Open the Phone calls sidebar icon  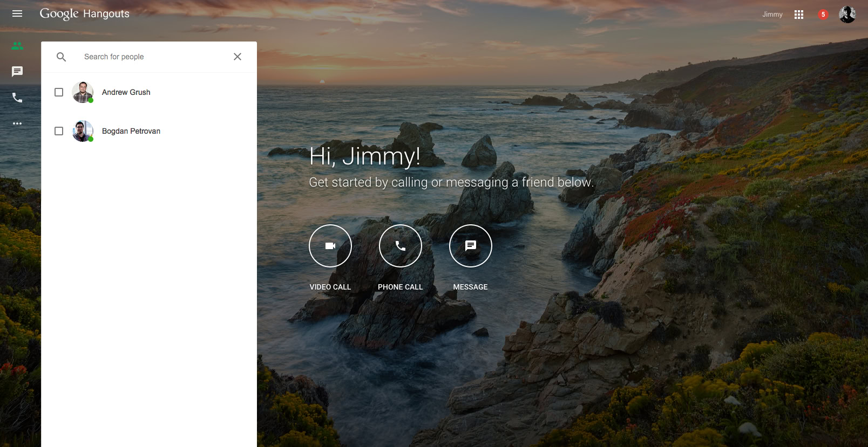click(x=17, y=98)
